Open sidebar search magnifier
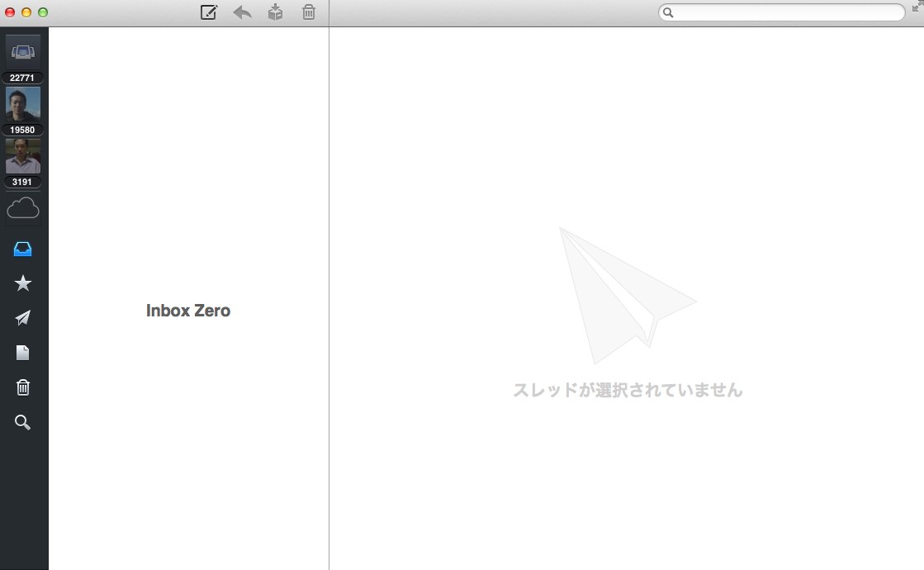This screenshot has height=570, width=924. (x=23, y=422)
